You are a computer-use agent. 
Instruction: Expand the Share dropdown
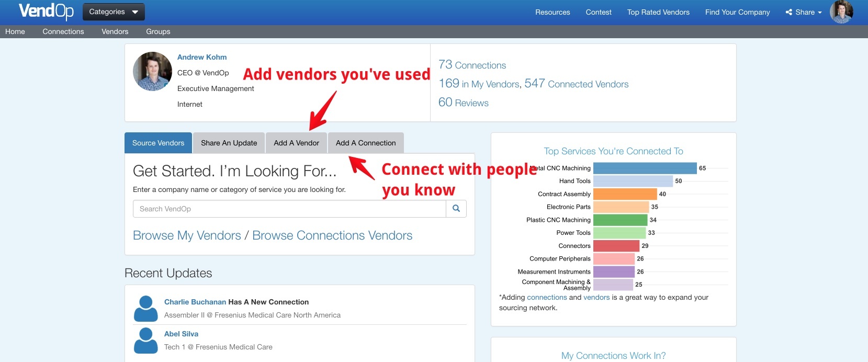804,12
